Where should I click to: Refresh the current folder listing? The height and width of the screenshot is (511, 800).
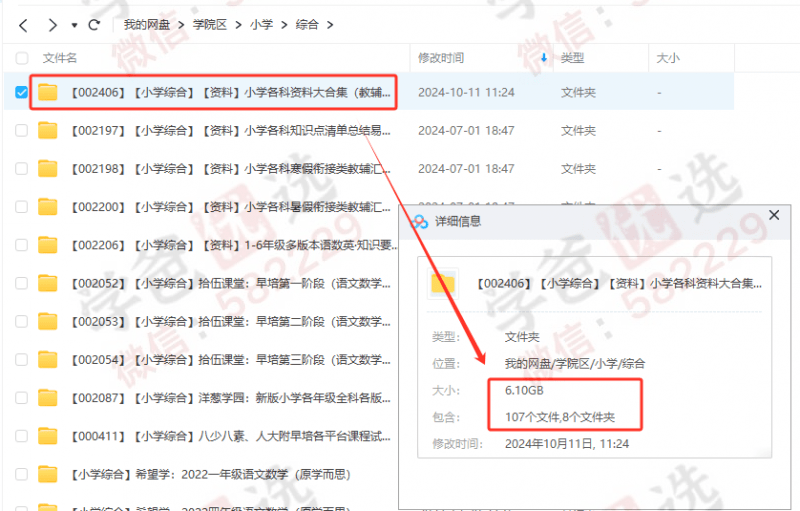coord(94,25)
